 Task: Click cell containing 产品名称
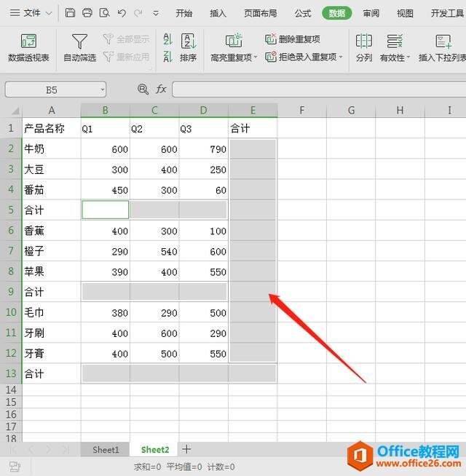[52, 128]
